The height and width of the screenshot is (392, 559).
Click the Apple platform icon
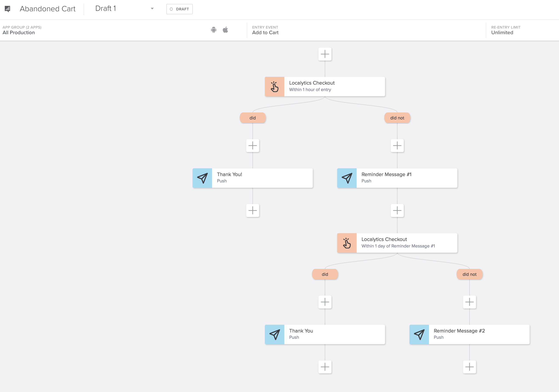[x=225, y=30]
